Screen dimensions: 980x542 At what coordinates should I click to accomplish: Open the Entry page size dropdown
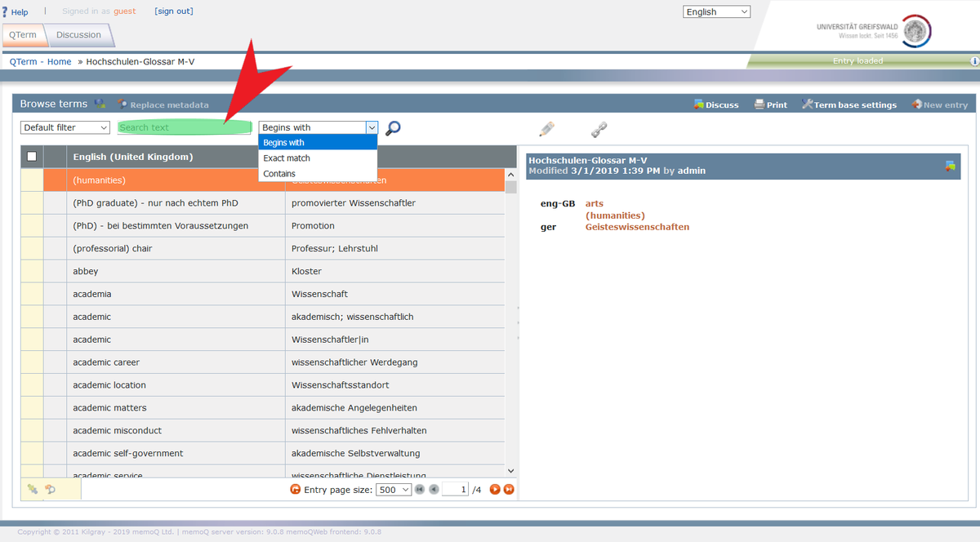[393, 490]
